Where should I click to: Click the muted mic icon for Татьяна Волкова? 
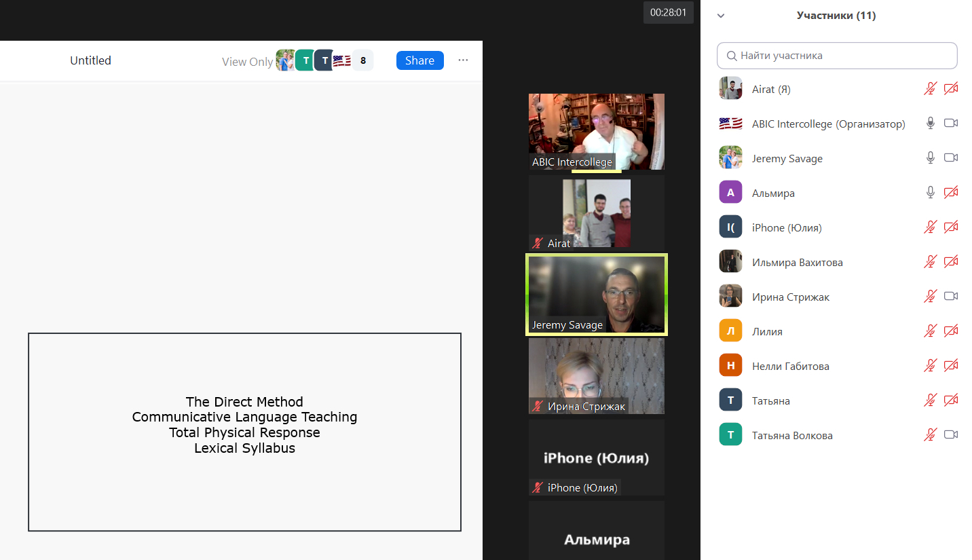(x=931, y=435)
